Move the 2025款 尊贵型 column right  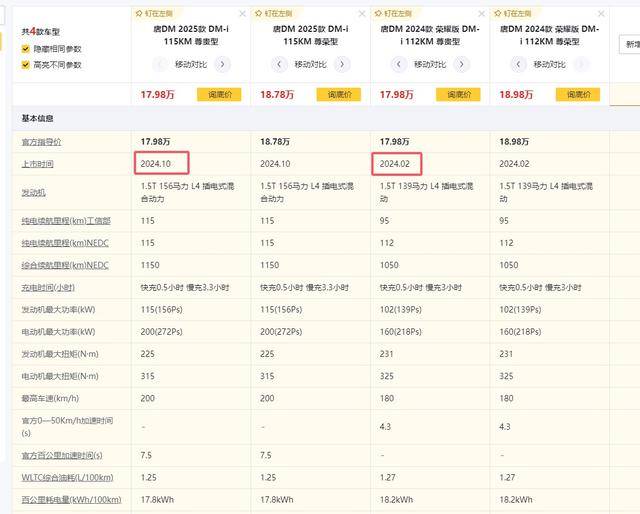(x=222, y=64)
